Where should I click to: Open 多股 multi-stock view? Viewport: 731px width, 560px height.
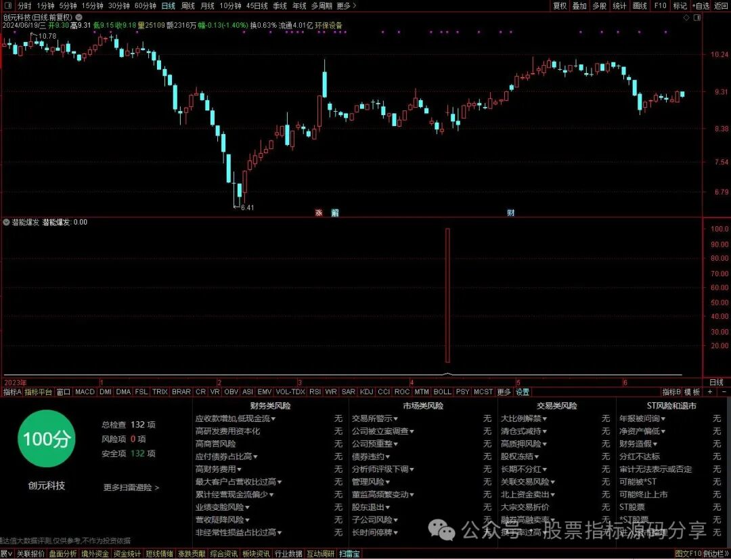[600, 6]
